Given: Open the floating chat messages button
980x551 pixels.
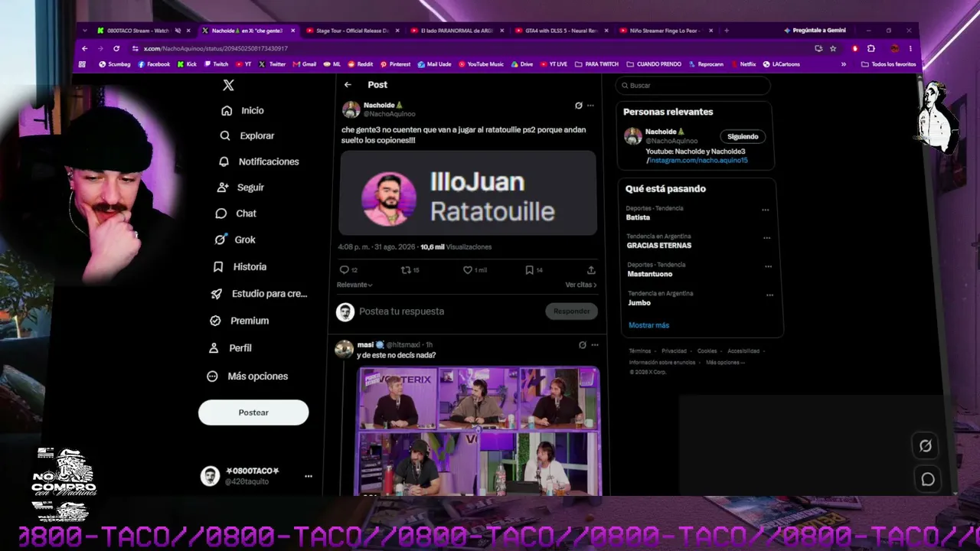Looking at the screenshot, I should tap(928, 479).
